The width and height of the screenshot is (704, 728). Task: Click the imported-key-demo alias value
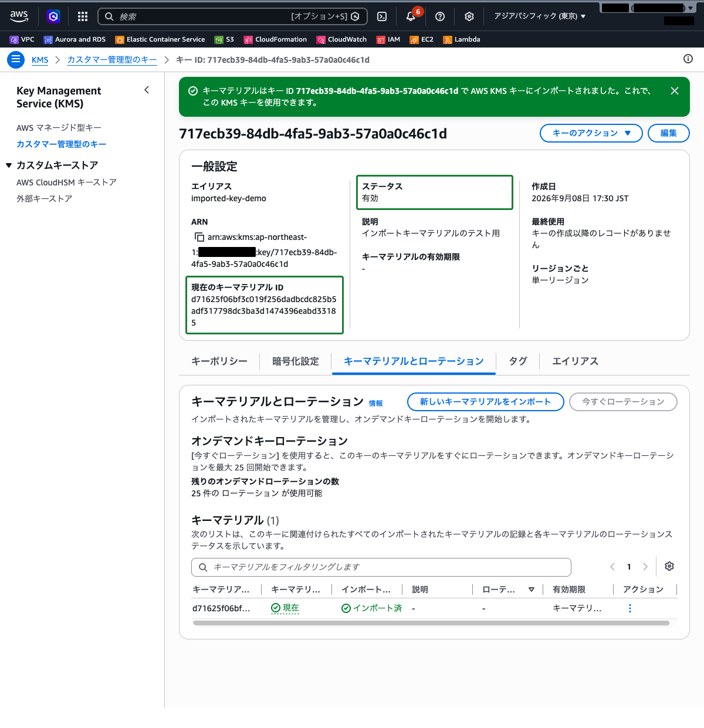(x=229, y=198)
